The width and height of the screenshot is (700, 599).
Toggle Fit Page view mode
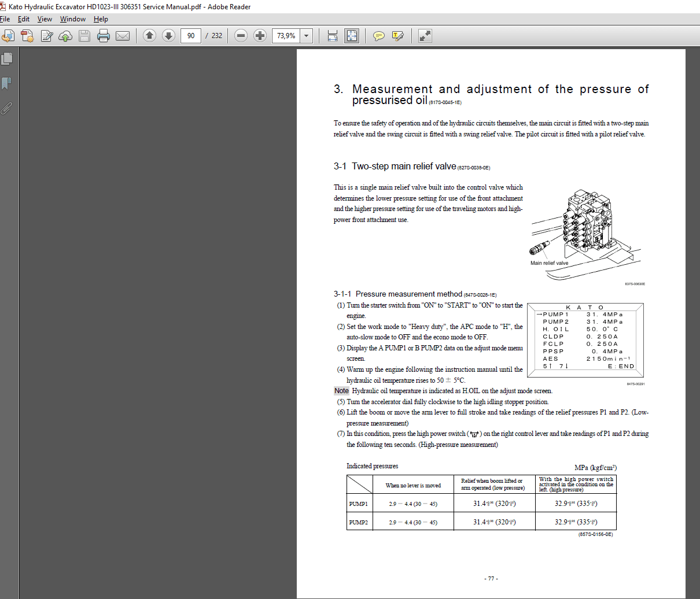pyautogui.click(x=352, y=35)
